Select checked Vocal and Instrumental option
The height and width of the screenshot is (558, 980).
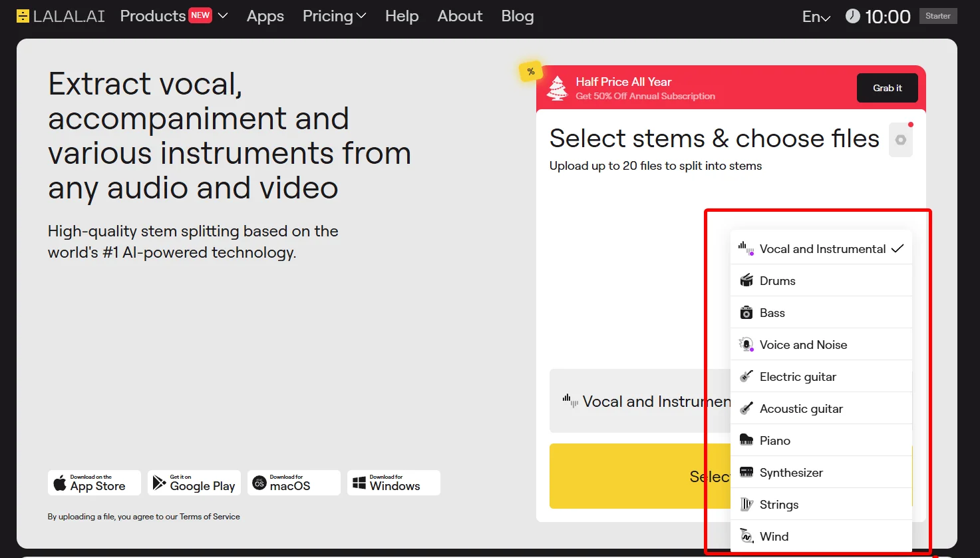tap(821, 248)
